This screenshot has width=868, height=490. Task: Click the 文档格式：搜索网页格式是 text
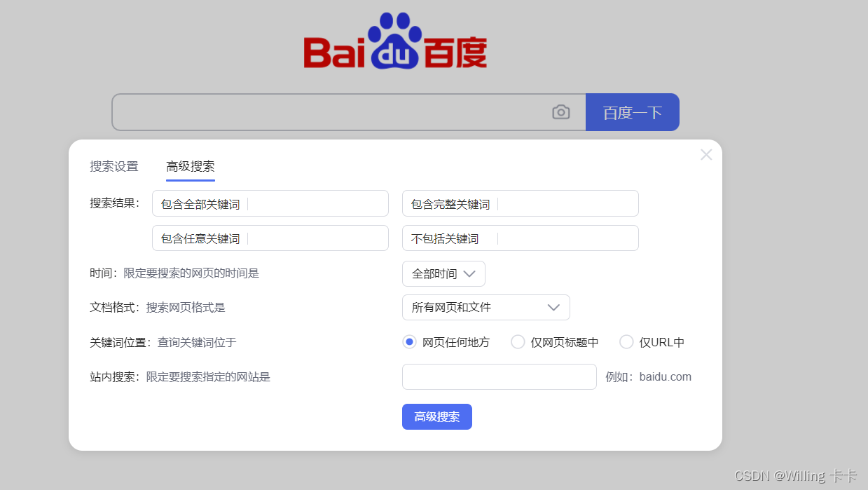(158, 307)
